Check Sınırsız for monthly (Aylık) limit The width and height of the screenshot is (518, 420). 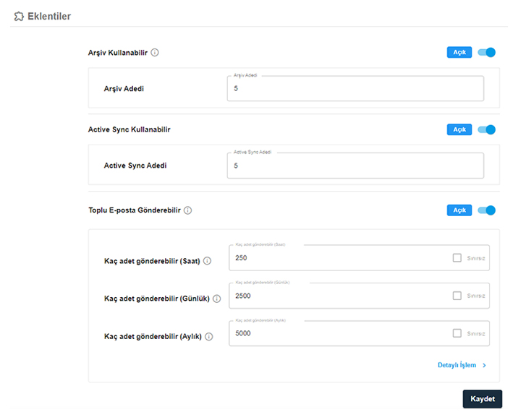[457, 333]
